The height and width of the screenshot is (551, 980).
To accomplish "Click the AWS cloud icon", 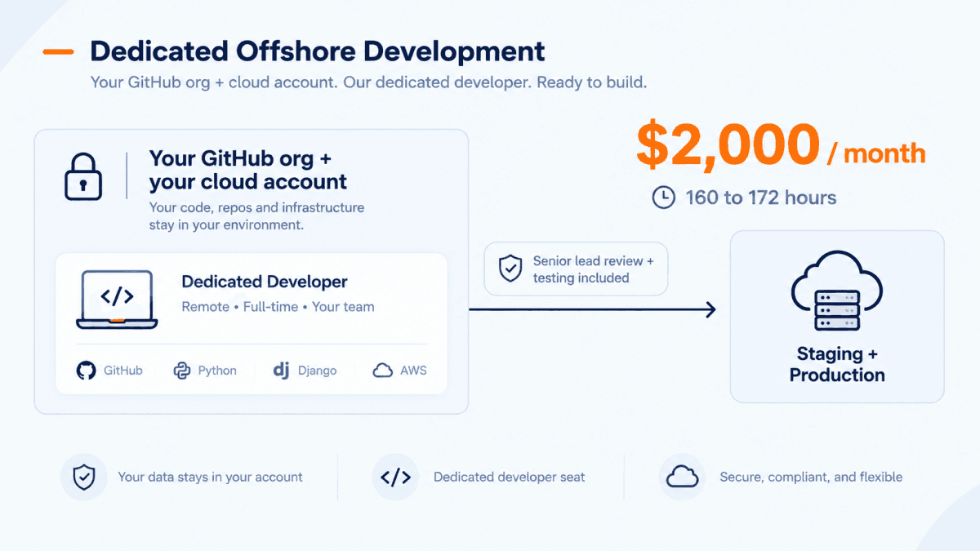I will (382, 371).
